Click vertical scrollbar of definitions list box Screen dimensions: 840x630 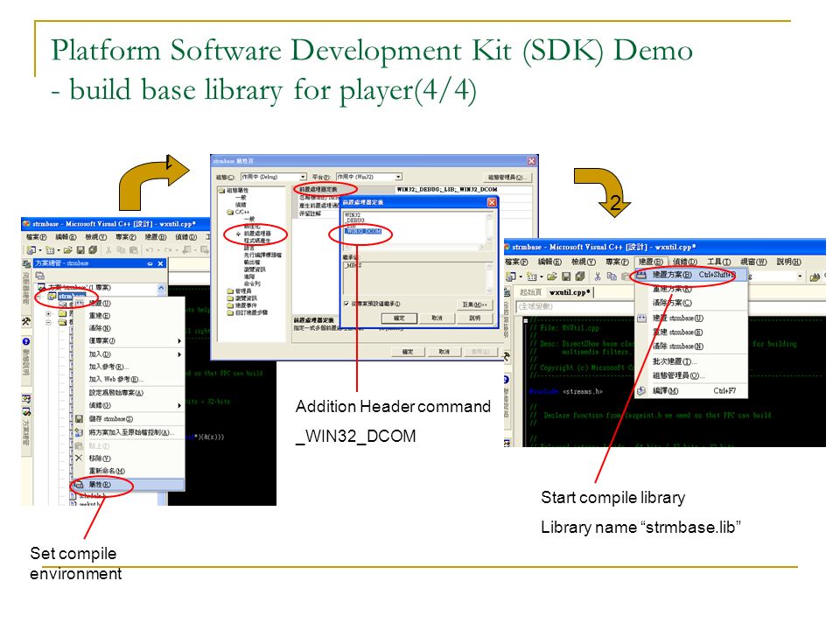point(488,230)
